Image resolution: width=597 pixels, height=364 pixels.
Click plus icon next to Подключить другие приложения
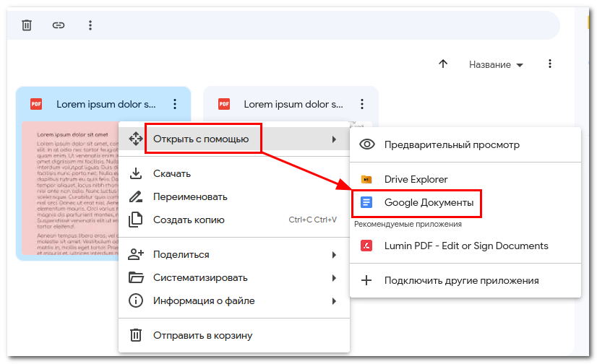point(366,281)
